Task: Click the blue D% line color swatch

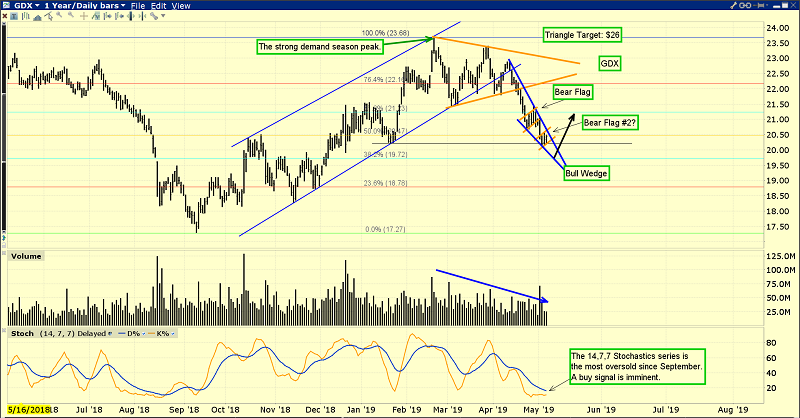Action: point(121,333)
